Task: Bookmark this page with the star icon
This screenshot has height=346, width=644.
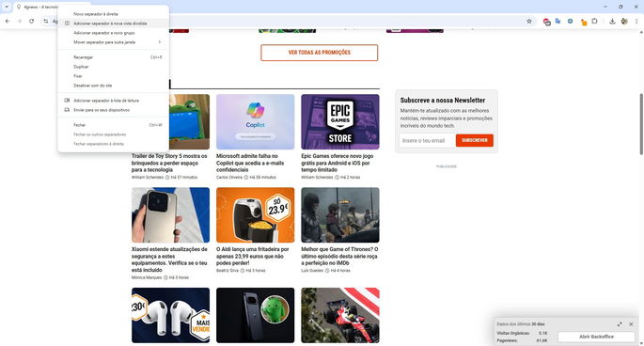Action: point(529,22)
